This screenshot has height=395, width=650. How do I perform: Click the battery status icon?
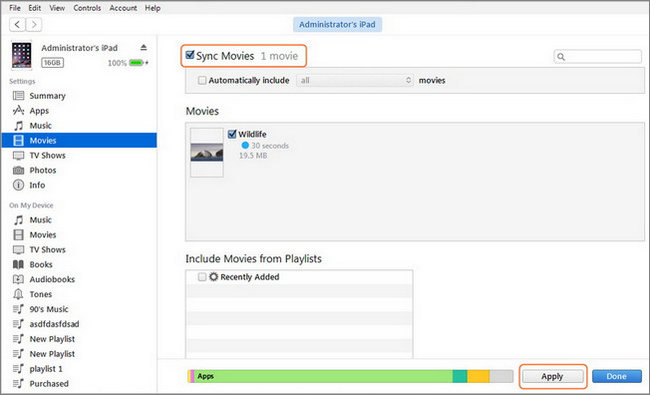click(137, 63)
